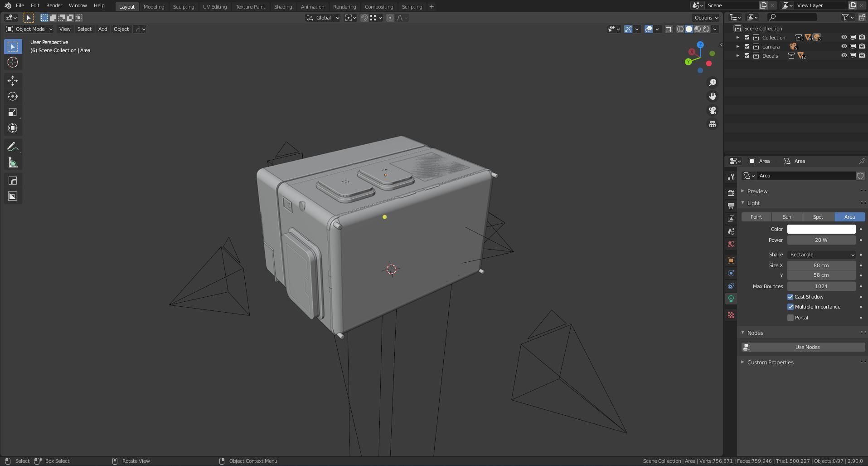Switch perspective/orthographic projection icon
The image size is (868, 466).
pyautogui.click(x=713, y=124)
